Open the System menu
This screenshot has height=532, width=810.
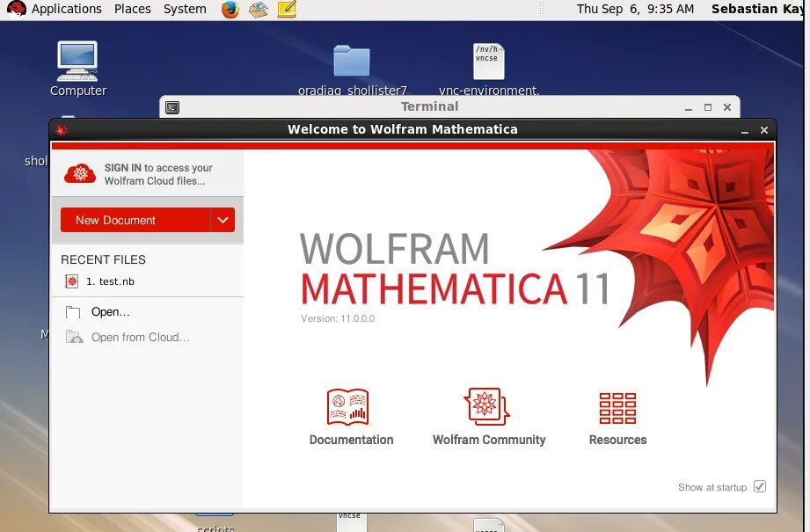(x=185, y=9)
